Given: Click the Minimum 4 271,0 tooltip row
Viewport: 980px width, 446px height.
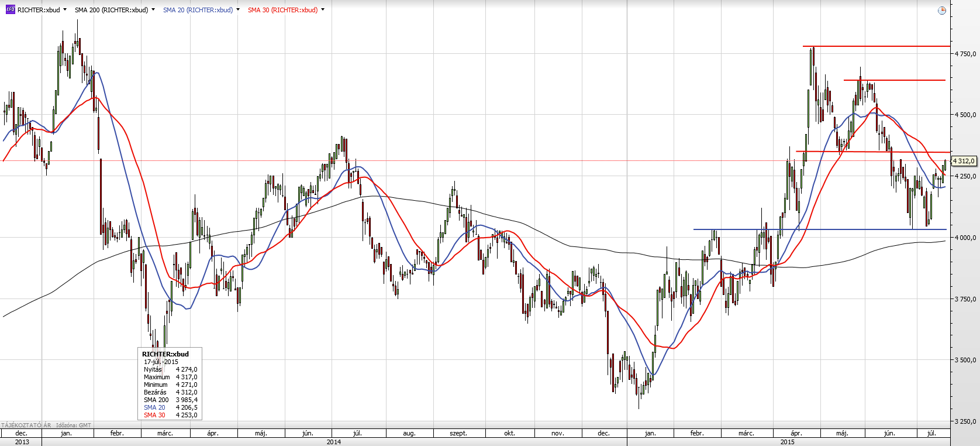Looking at the screenshot, I should [171, 385].
